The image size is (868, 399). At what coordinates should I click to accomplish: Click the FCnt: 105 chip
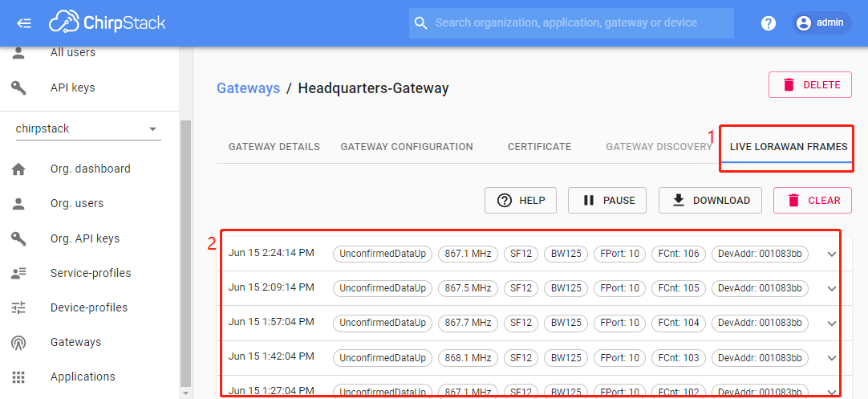pos(679,289)
